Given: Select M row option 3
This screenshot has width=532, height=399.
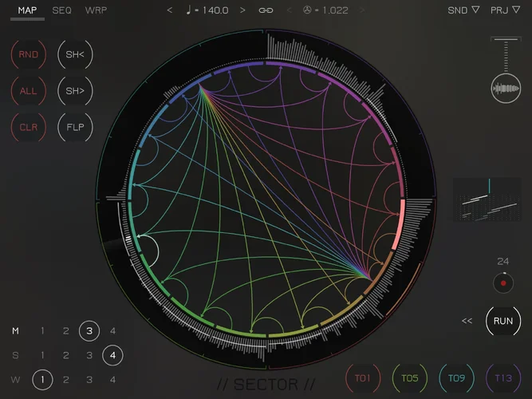Looking at the screenshot, I should pyautogui.click(x=89, y=330).
